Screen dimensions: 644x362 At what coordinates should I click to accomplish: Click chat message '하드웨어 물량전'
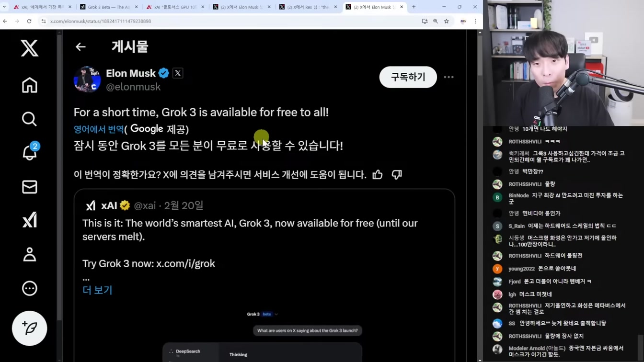(x=563, y=256)
